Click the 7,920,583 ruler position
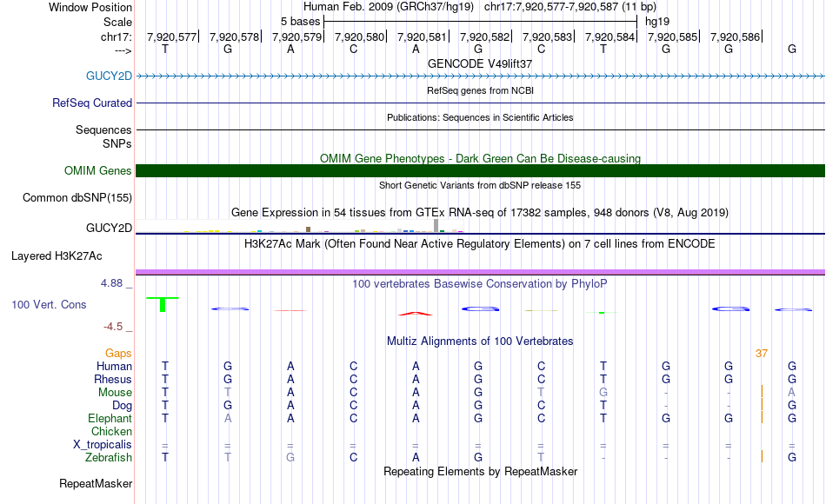Image resolution: width=826 pixels, height=504 pixels. pyautogui.click(x=547, y=36)
